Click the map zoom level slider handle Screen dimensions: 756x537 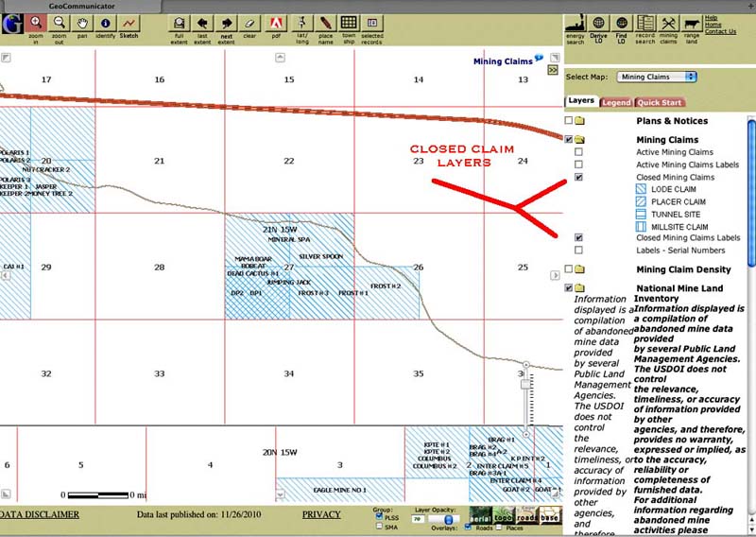coord(526,384)
